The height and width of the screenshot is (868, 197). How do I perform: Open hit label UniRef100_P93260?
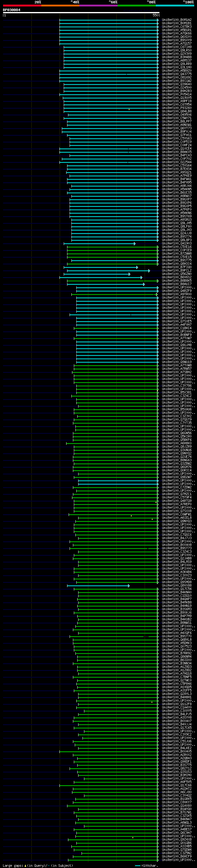pyautogui.click(x=177, y=108)
